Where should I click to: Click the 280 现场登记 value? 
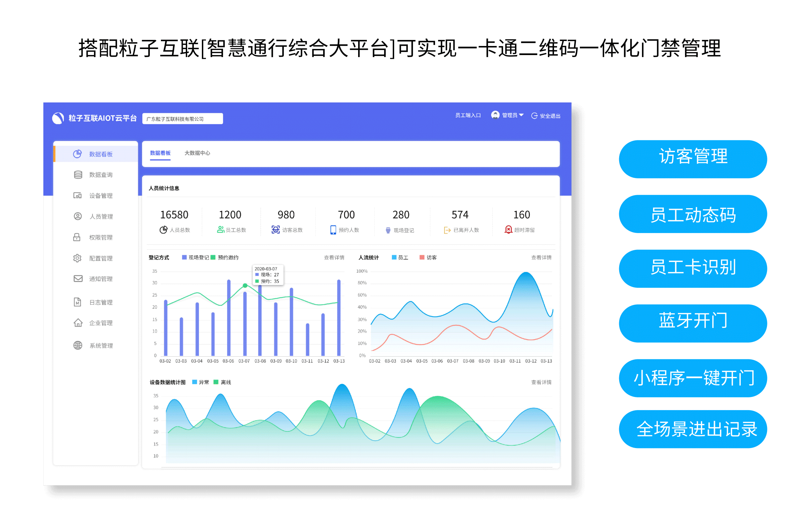pos(401,215)
